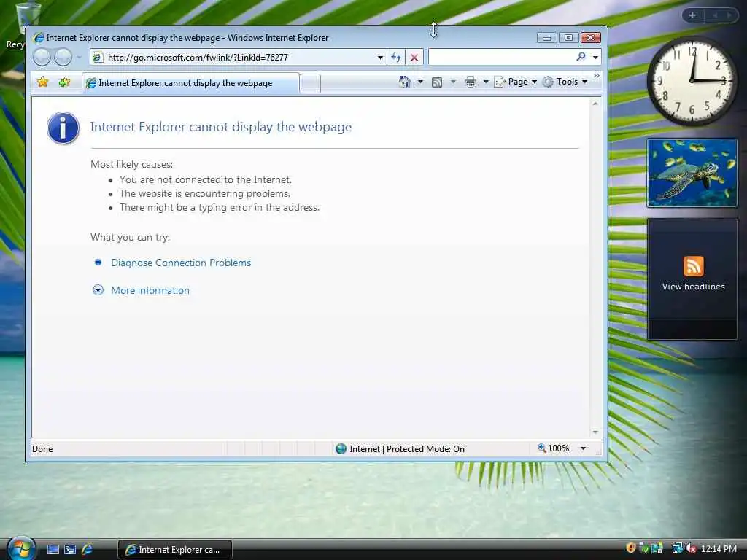Click the Home toolbar icon

point(404,82)
